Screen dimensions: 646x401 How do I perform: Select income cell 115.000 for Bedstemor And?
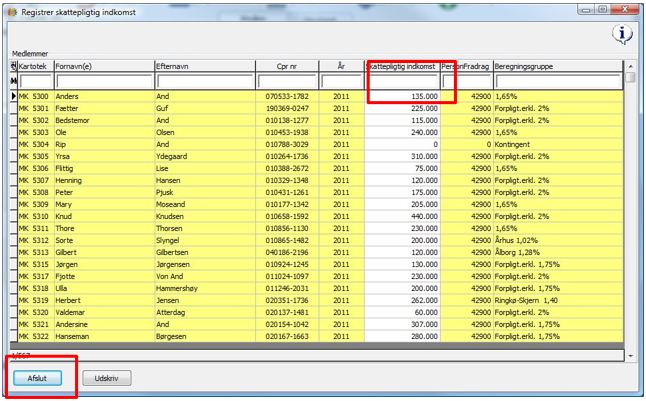[402, 120]
